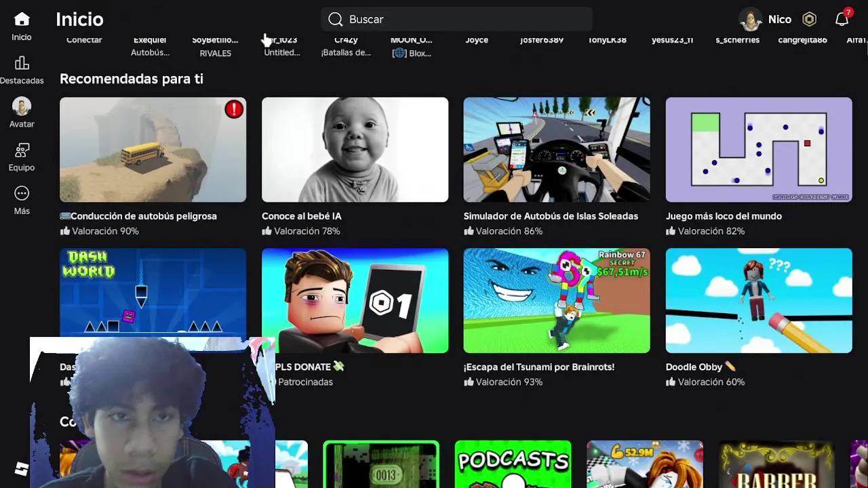This screenshot has width=868, height=488.
Task: Select friend s_scherries
Action: 737,40
